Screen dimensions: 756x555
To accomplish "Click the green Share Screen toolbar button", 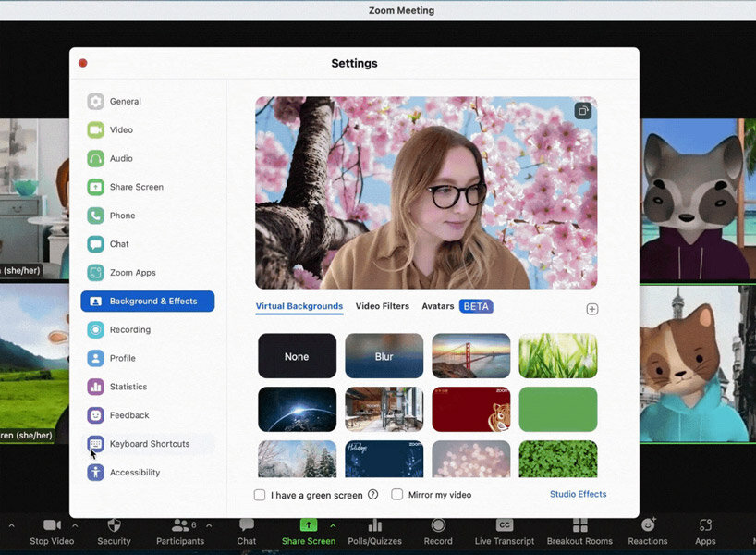I will pos(309,532).
